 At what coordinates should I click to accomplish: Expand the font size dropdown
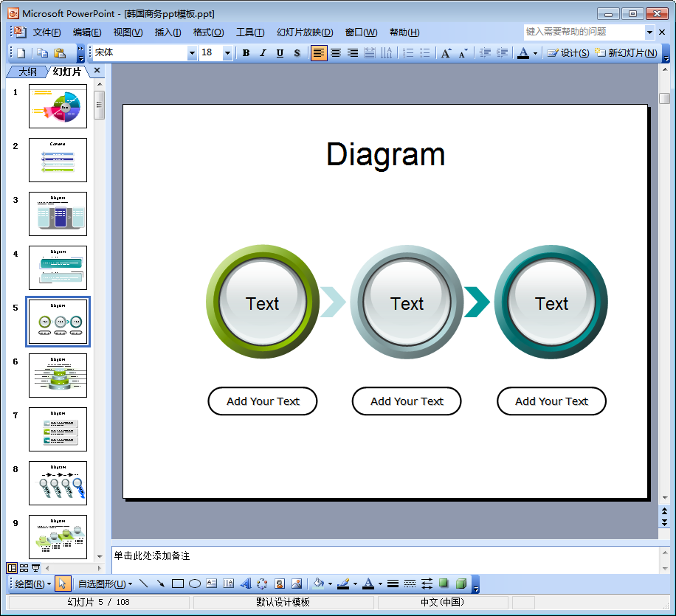pyautogui.click(x=227, y=53)
